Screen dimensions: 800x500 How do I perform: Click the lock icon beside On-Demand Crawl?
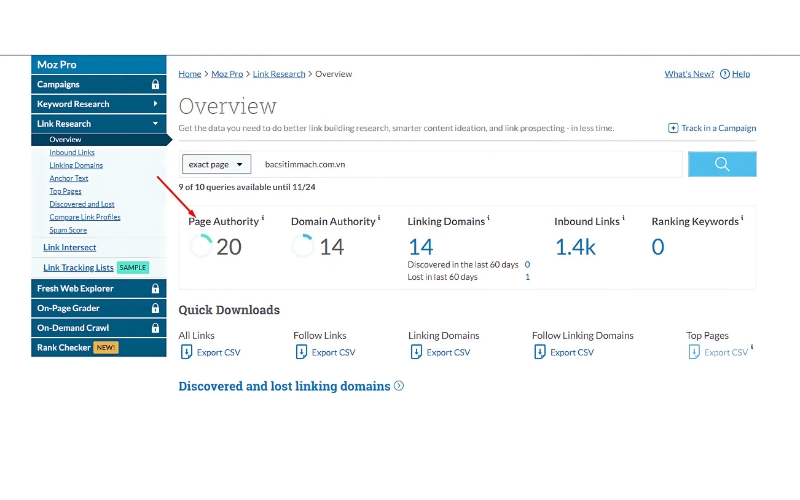pos(155,328)
